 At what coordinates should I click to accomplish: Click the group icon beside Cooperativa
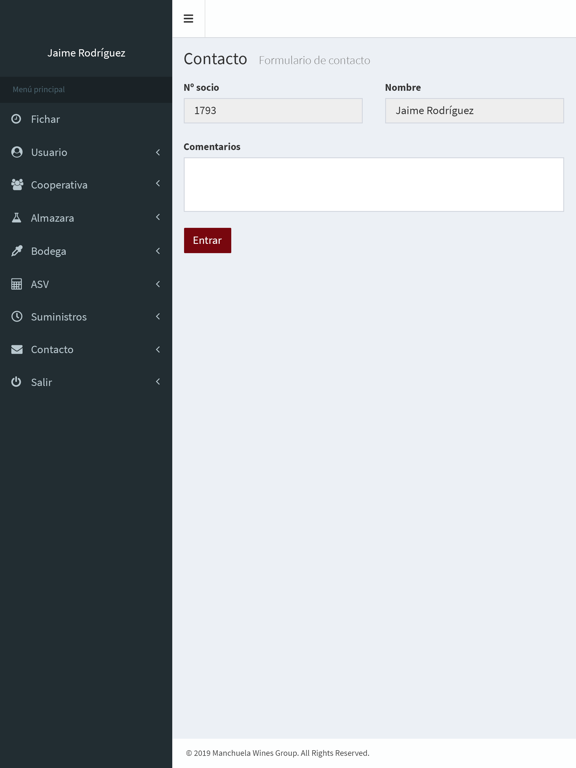click(x=17, y=185)
